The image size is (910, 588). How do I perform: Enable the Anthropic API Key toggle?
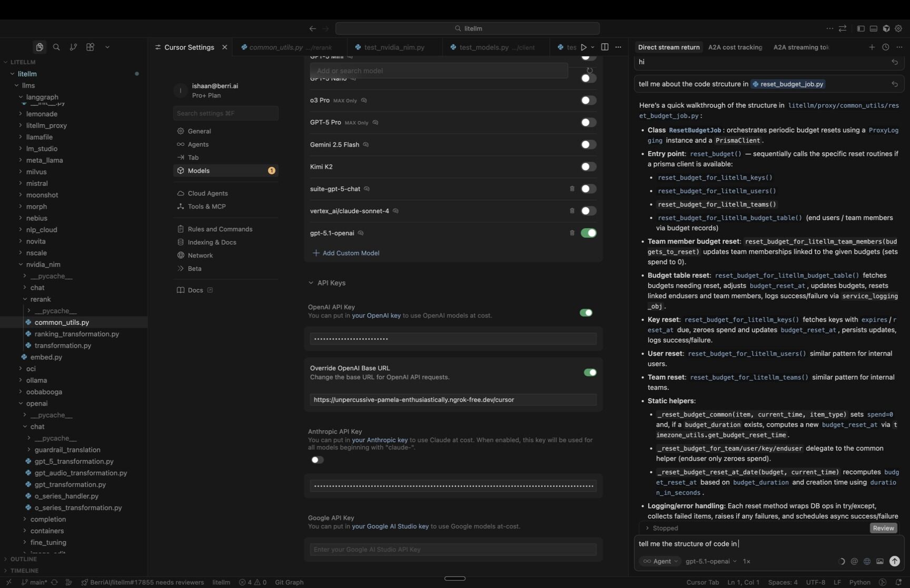317,460
